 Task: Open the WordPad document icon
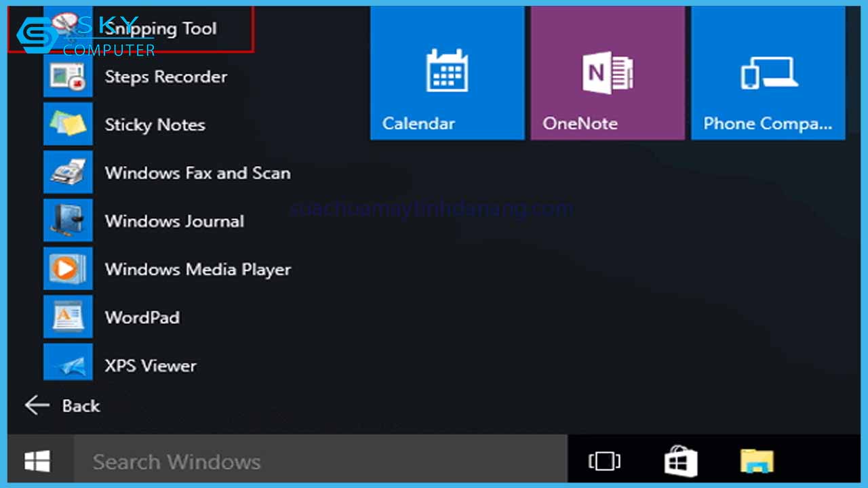68,317
